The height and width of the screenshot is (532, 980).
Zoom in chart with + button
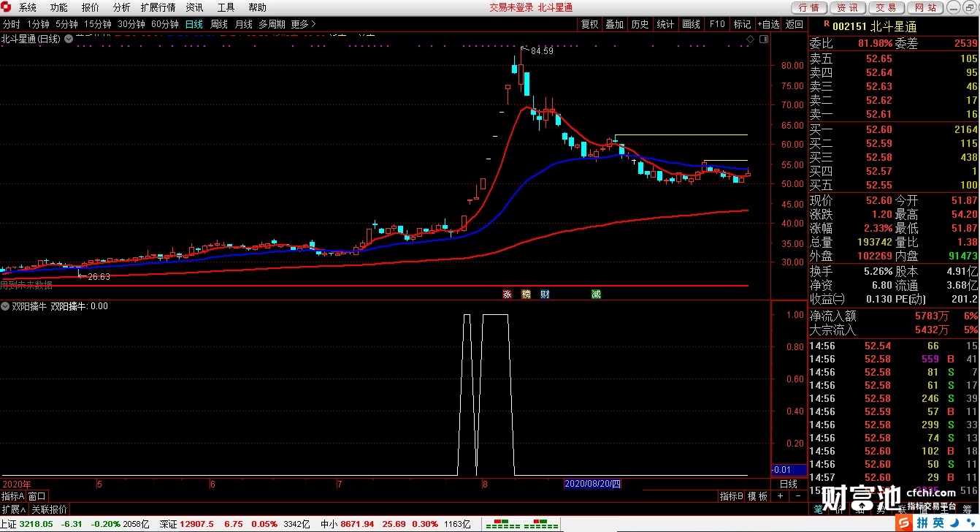pyautogui.click(x=779, y=496)
